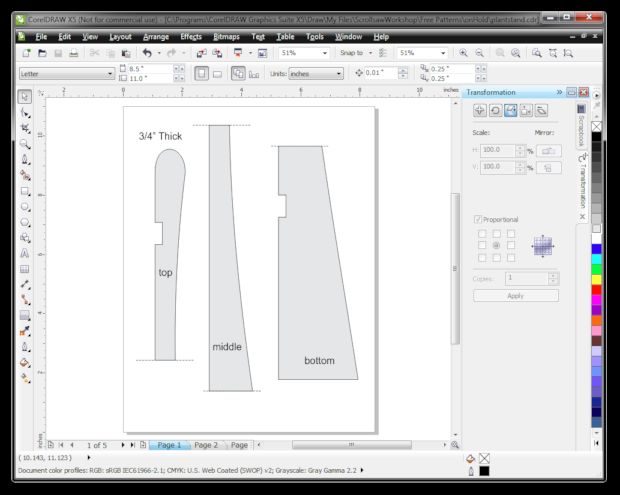Check the bottom-left anchor point box
The image size is (620, 495).
coord(482,258)
